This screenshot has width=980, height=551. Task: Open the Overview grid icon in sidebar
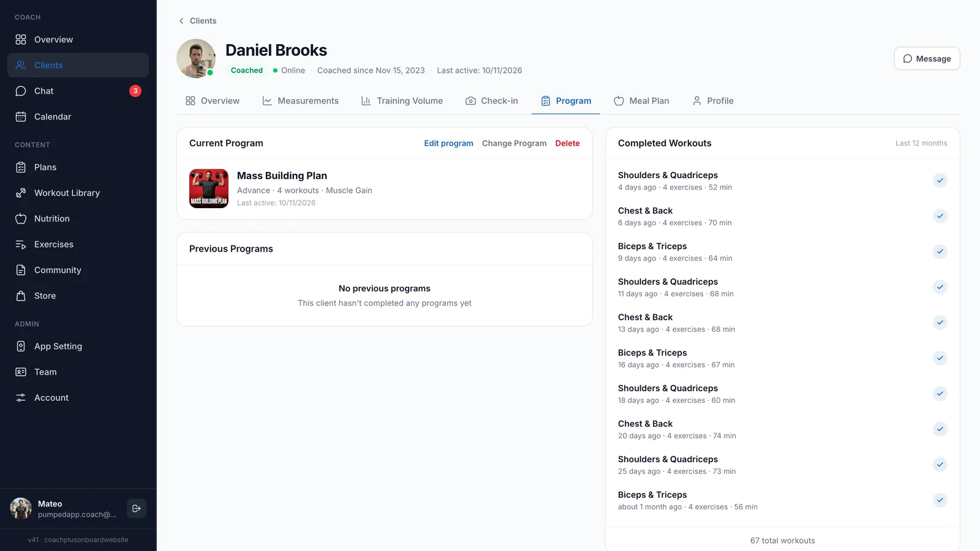click(21, 40)
